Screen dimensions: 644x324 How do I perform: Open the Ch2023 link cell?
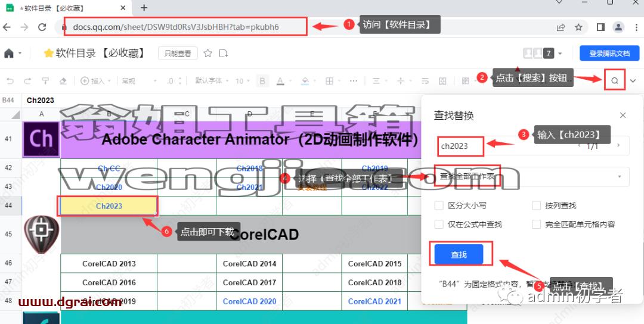(109, 206)
